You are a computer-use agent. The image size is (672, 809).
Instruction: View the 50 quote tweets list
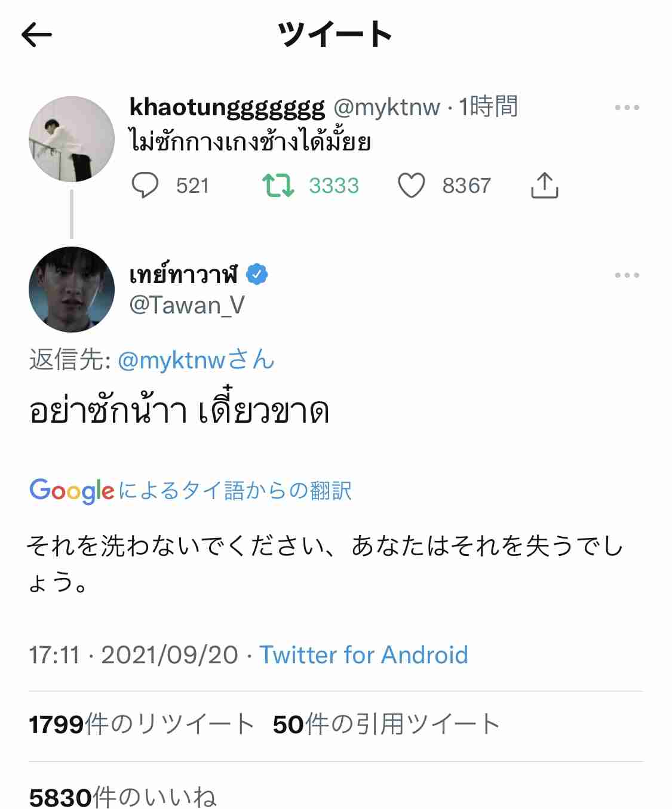[386, 725]
